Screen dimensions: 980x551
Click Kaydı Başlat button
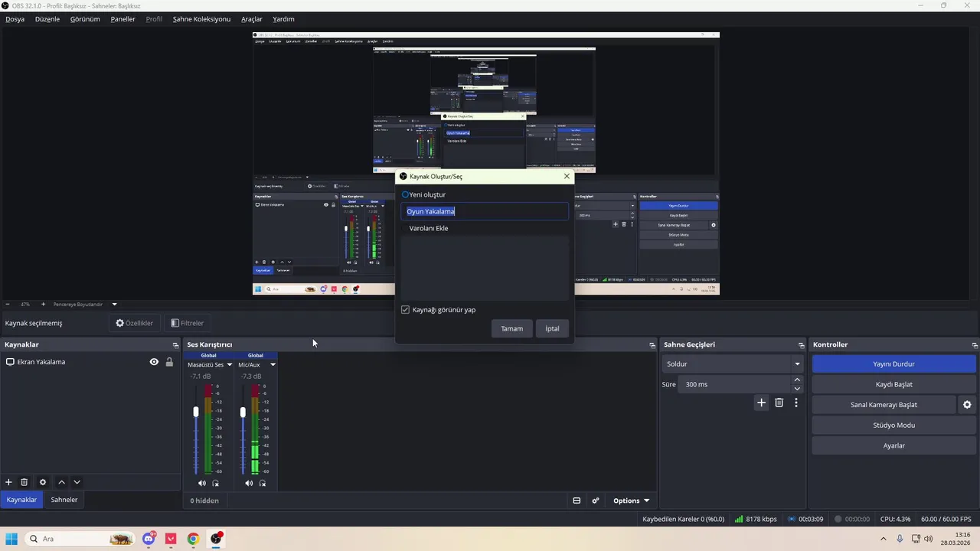coord(893,384)
